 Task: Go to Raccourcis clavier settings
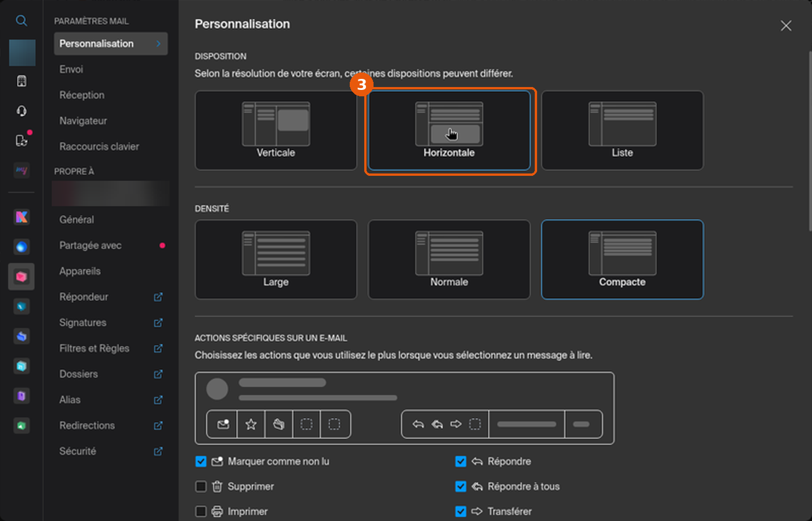[x=99, y=147]
